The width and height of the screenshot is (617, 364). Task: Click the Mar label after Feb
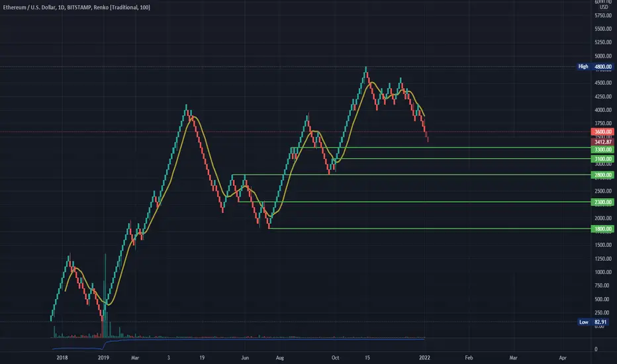513,357
